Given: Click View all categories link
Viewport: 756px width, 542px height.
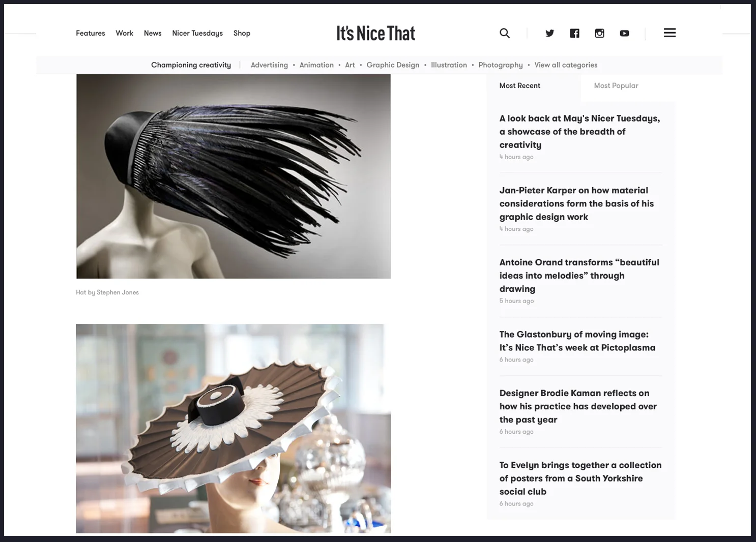Looking at the screenshot, I should [566, 65].
